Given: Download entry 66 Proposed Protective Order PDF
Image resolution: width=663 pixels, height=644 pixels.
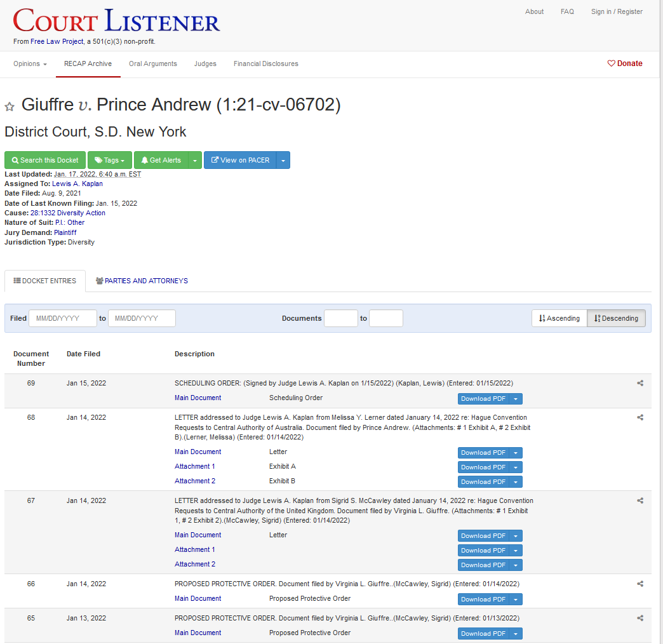Looking at the screenshot, I should click(x=483, y=600).
